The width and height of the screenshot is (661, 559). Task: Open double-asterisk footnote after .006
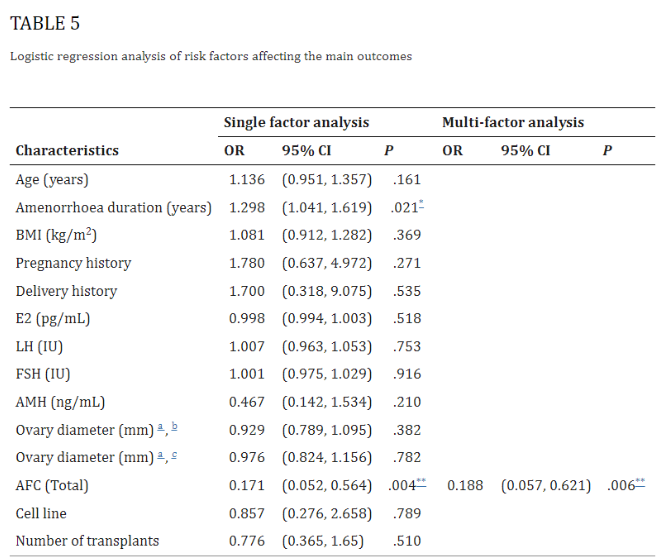click(x=639, y=482)
